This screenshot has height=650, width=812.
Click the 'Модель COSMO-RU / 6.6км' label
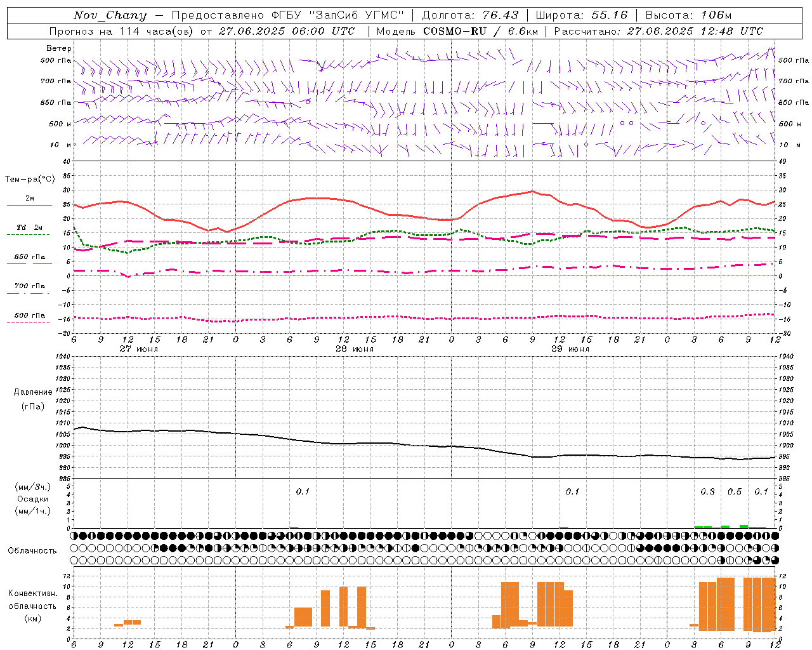tap(457, 31)
